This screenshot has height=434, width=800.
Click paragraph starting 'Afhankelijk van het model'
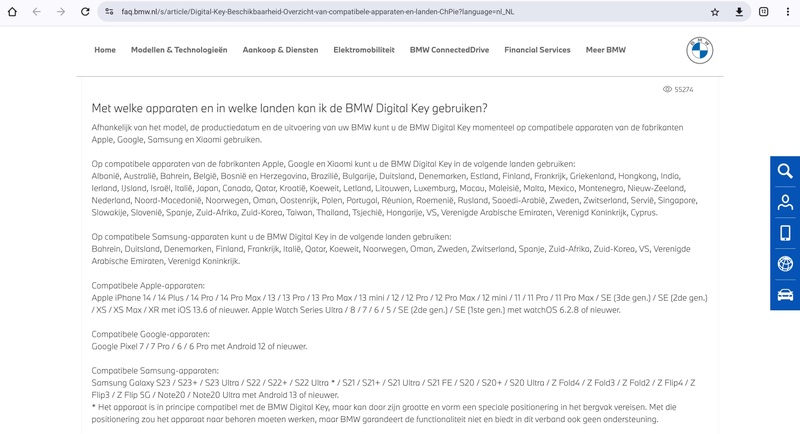(x=387, y=134)
